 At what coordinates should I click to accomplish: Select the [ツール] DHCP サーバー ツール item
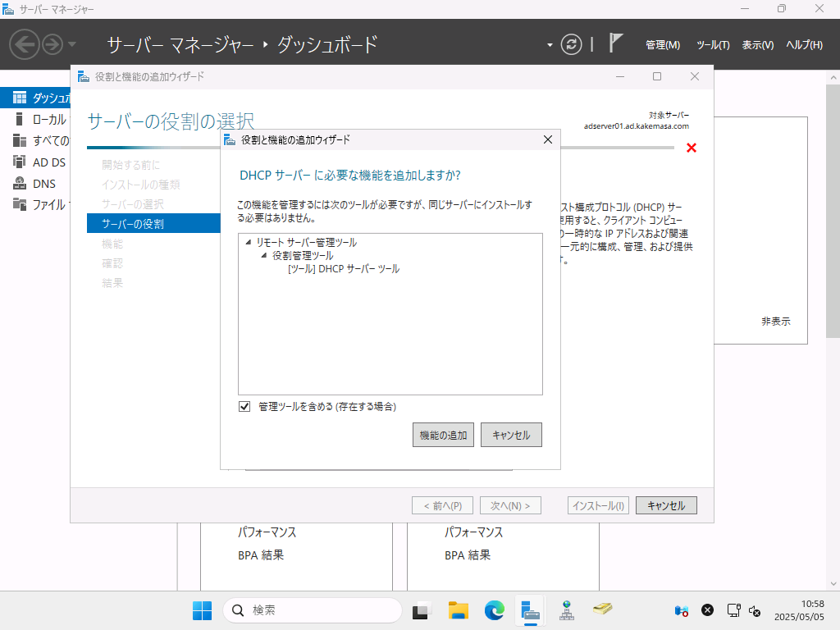(x=344, y=269)
